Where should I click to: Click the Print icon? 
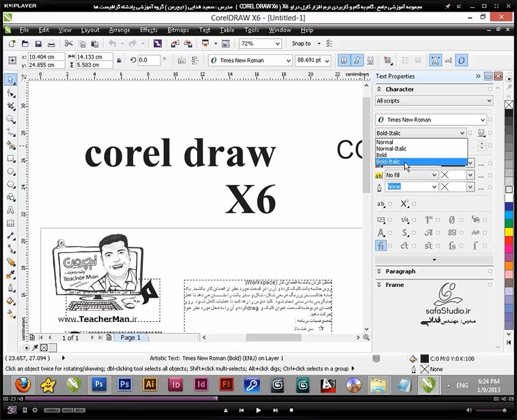(x=52, y=43)
